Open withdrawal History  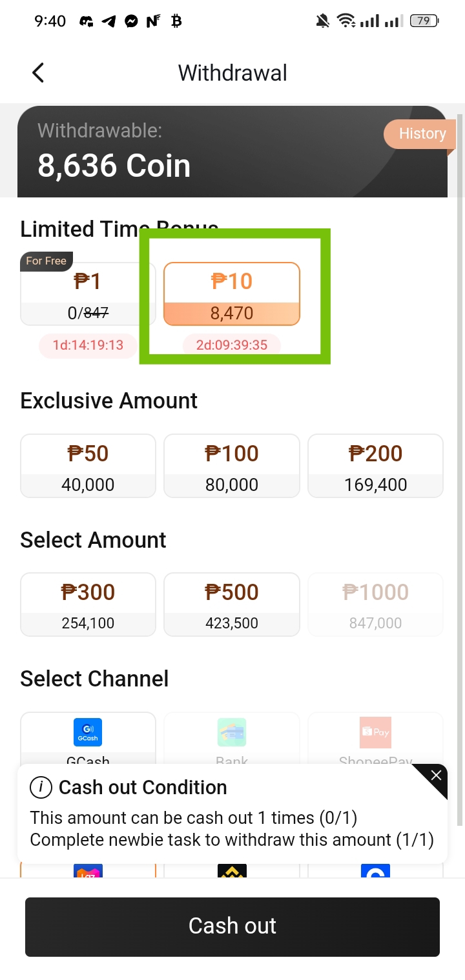pyautogui.click(x=422, y=134)
